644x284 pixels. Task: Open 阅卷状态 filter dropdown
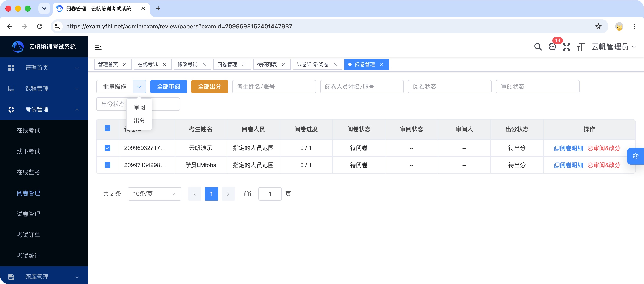(x=449, y=87)
